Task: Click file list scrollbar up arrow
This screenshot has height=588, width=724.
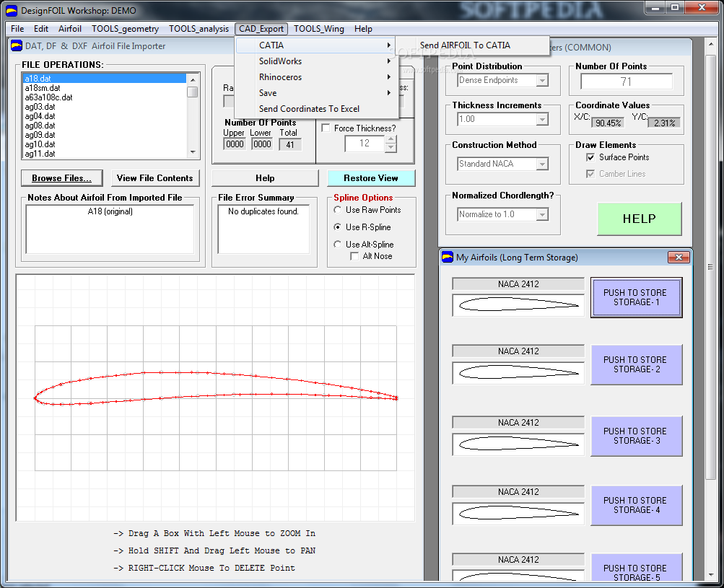Action: pos(193,79)
